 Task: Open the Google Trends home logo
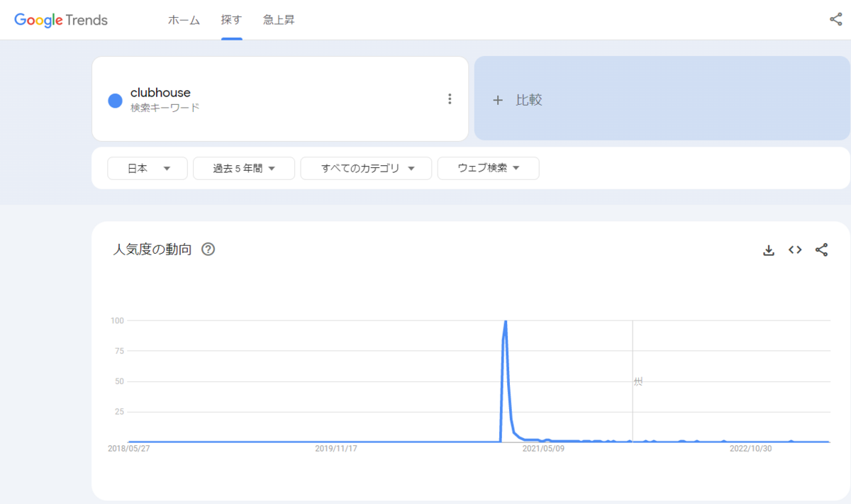pos(61,20)
